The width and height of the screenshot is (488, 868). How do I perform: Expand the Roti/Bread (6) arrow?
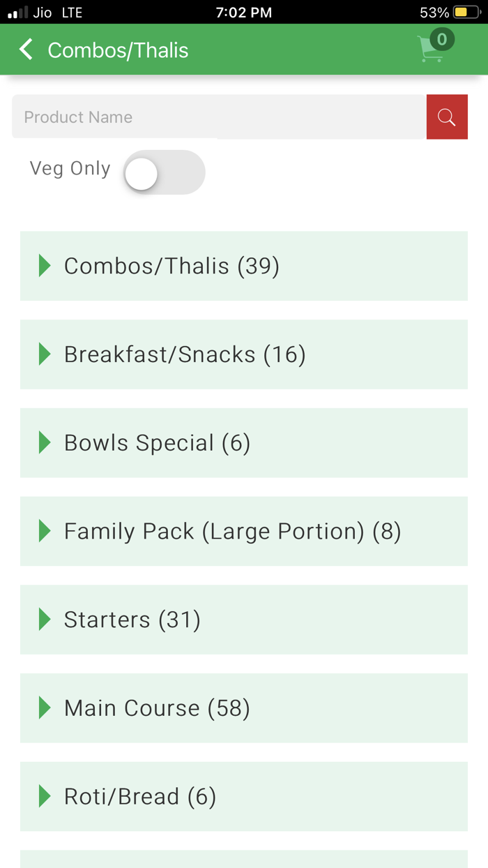[x=45, y=796]
